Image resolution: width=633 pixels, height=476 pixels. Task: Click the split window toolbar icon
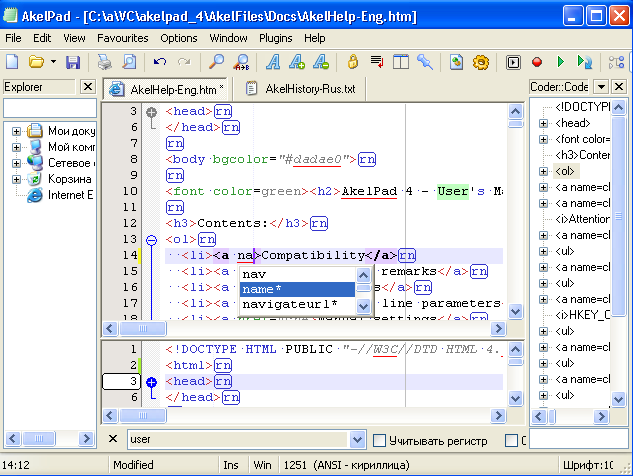pos(401,62)
